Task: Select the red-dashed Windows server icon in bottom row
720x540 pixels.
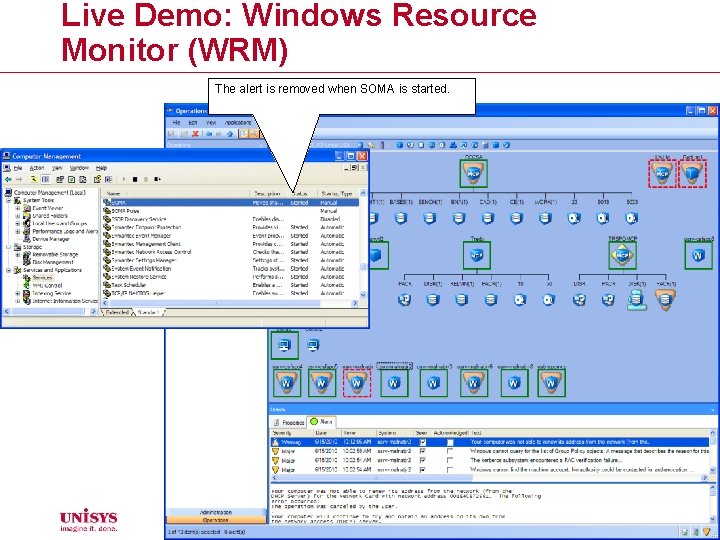Action: tap(357, 383)
